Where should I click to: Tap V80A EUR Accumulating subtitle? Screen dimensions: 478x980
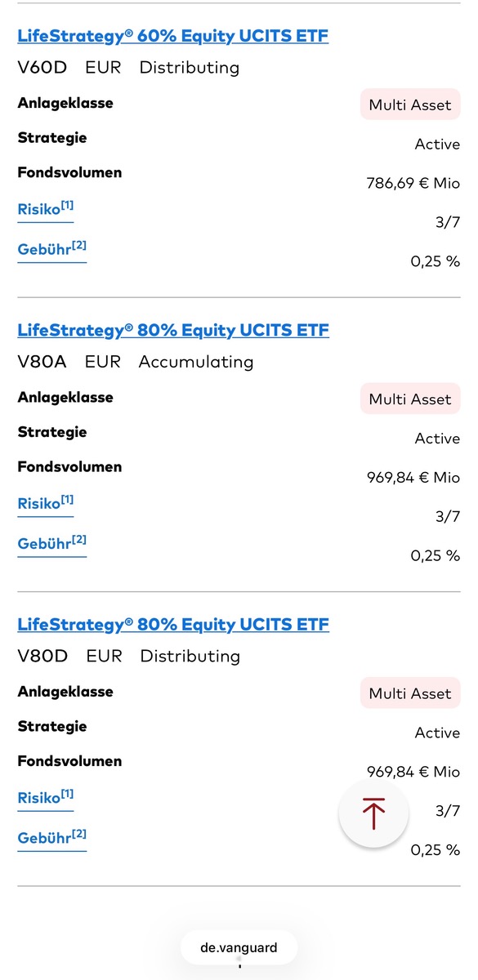click(136, 362)
